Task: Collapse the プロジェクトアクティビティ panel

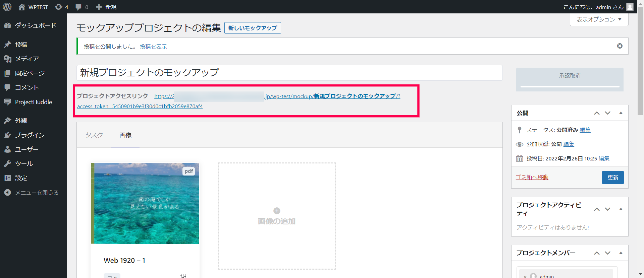Action: pyautogui.click(x=621, y=209)
